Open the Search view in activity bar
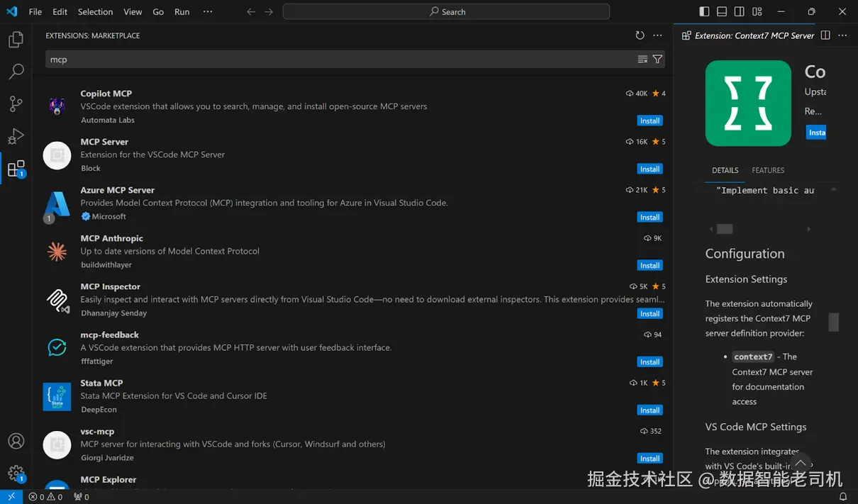Screen dimensions: 858x504 (16, 72)
